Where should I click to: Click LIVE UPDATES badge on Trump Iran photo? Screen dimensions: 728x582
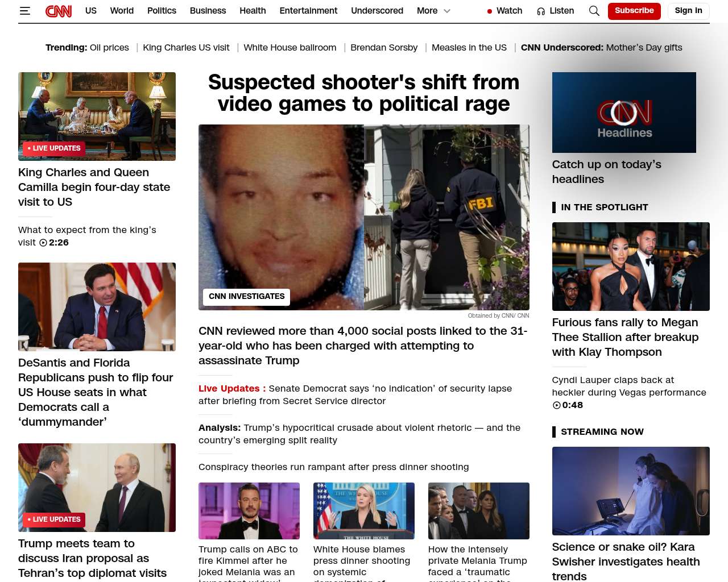tap(54, 519)
